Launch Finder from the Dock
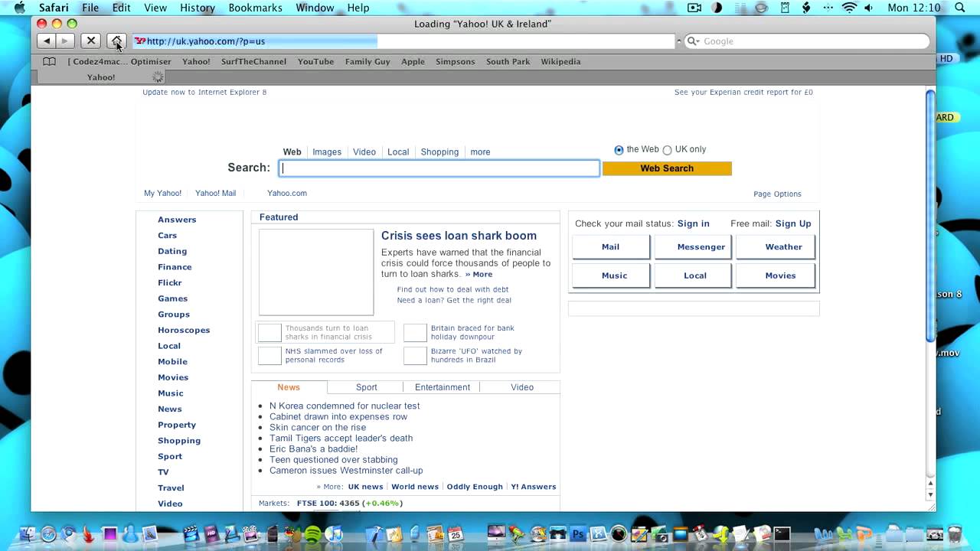Image resolution: width=980 pixels, height=551 pixels. click(28, 533)
